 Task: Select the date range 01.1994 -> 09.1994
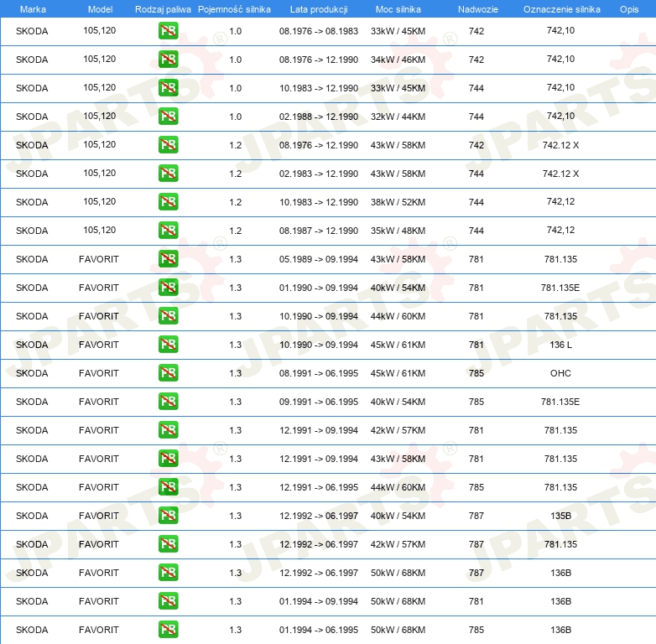point(319,601)
